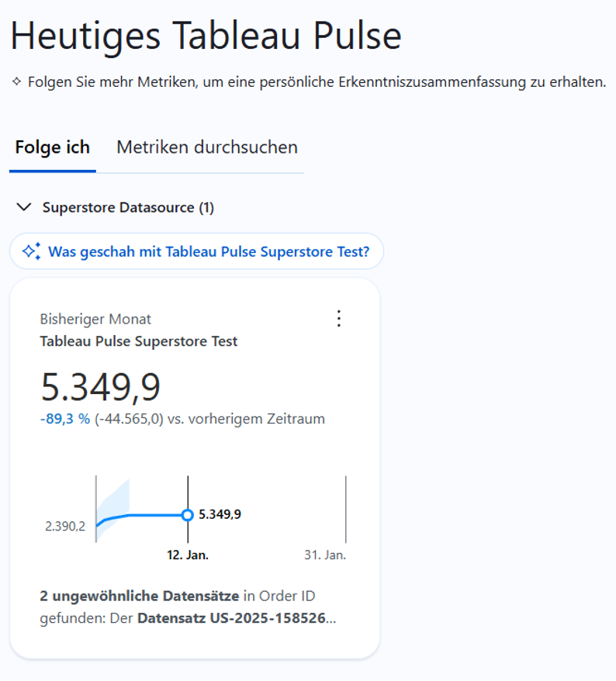Open the 'Metriken durchsuchen' tab
Image resolution: width=616 pixels, height=681 pixels.
(x=206, y=147)
